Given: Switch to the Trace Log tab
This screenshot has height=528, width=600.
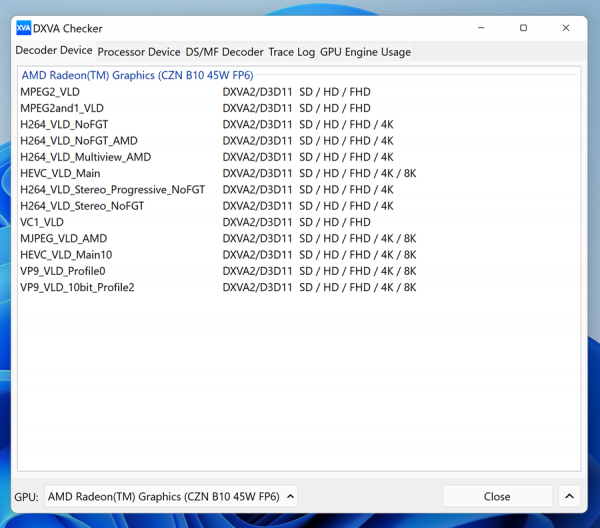Looking at the screenshot, I should click(x=291, y=52).
